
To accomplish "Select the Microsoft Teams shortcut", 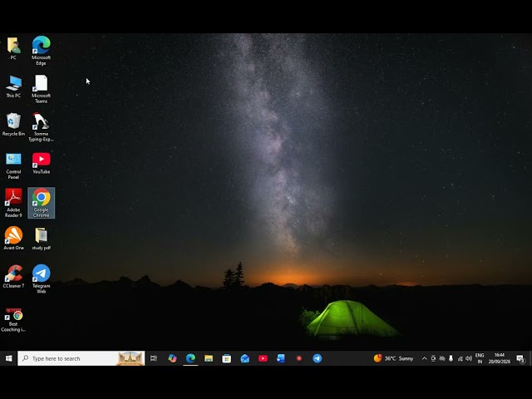I will click(41, 89).
